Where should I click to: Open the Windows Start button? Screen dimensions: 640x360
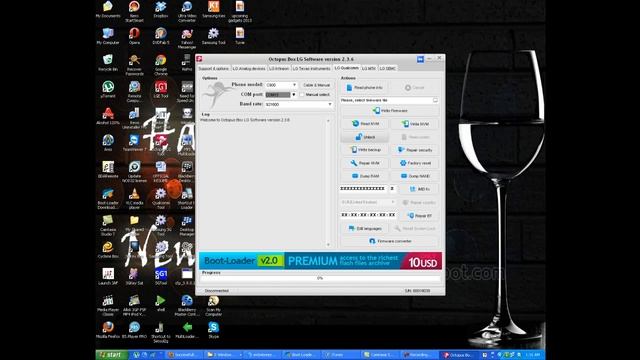[x=111, y=355]
